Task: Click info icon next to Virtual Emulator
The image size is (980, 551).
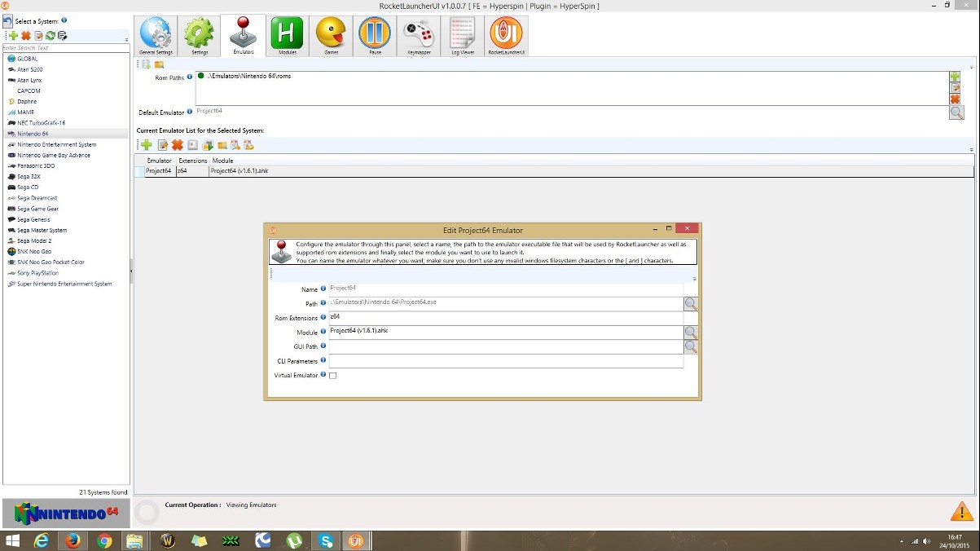Action: click(x=323, y=374)
